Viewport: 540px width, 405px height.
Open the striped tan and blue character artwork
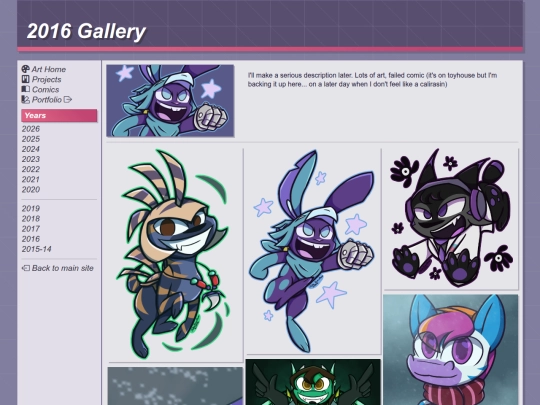tap(175, 255)
